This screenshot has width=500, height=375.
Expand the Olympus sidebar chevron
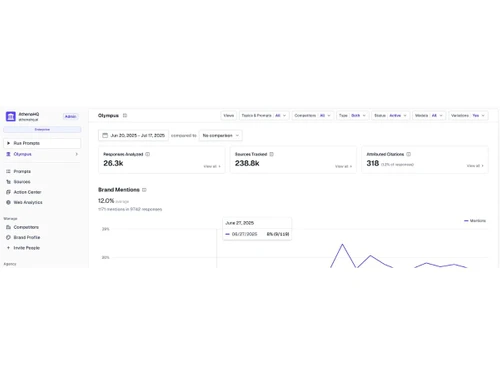click(77, 154)
